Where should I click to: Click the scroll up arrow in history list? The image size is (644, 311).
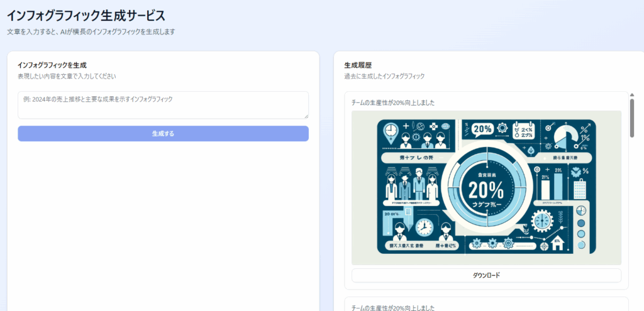(x=631, y=95)
